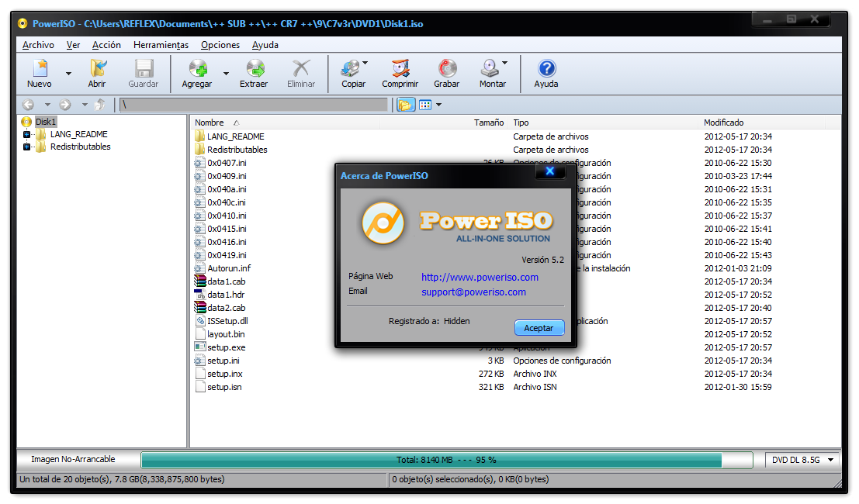Select the data1.cab archive file
The image size is (859, 504).
click(x=227, y=281)
